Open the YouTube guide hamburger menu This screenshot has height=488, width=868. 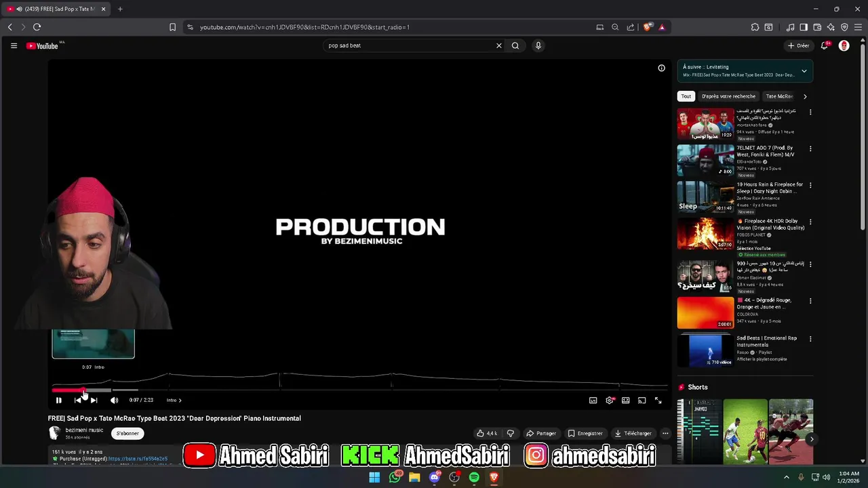[14, 45]
